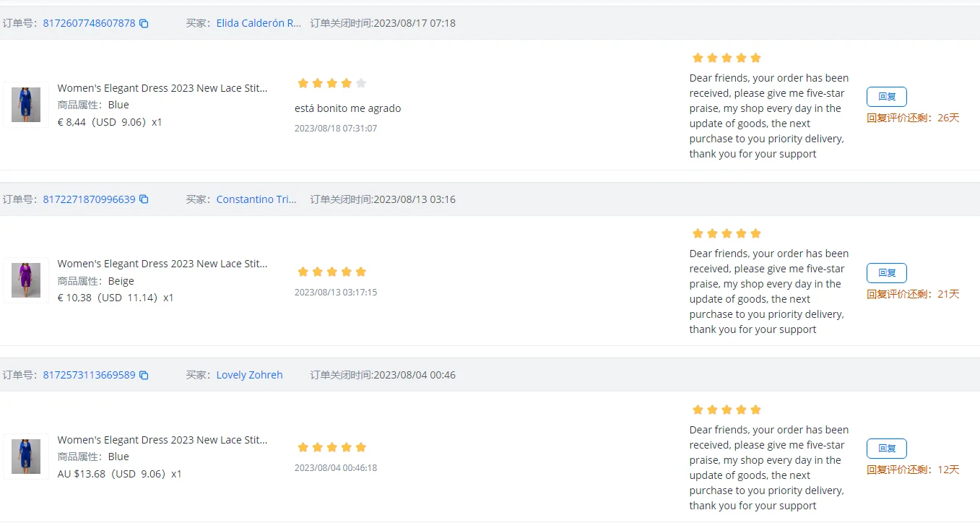This screenshot has width=980, height=523.
Task: Reply to the review with 21天 remaining
Action: coord(886,273)
